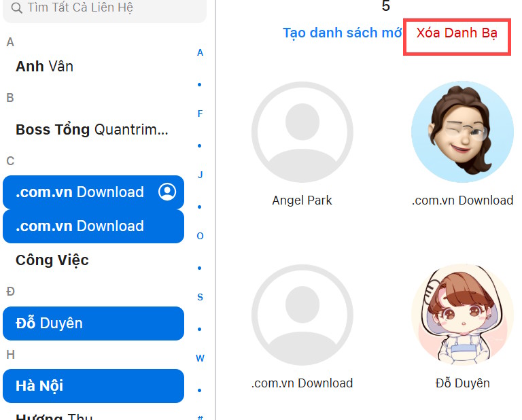The height and width of the screenshot is (420, 522).
Task: Jump to letter F in the alphabet index
Action: tap(200, 113)
